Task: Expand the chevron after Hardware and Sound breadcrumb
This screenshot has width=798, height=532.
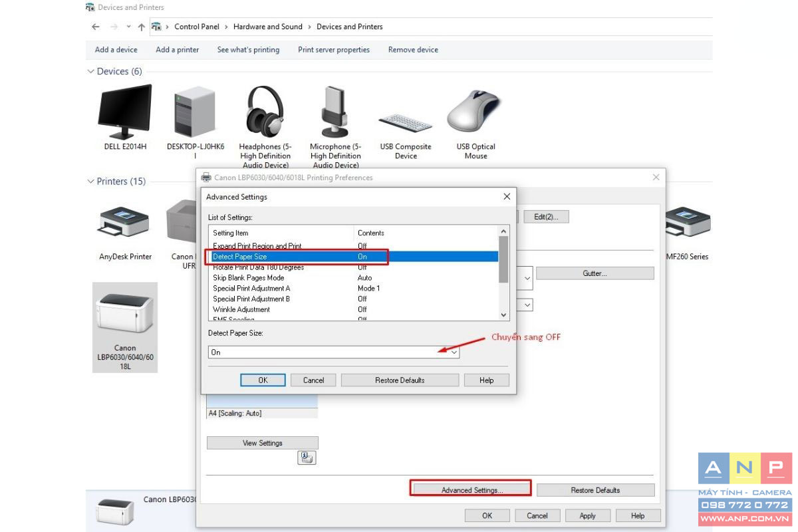Action: pos(309,27)
